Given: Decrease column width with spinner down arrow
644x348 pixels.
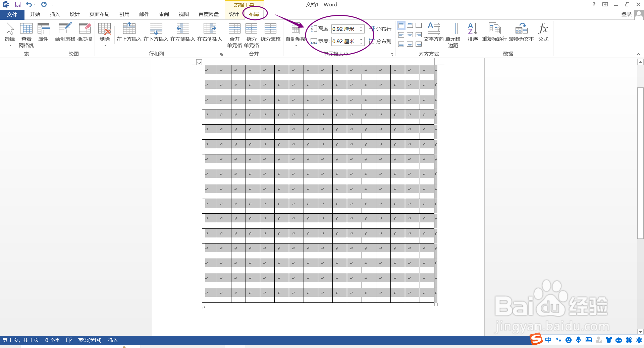Looking at the screenshot, I should pyautogui.click(x=361, y=43).
